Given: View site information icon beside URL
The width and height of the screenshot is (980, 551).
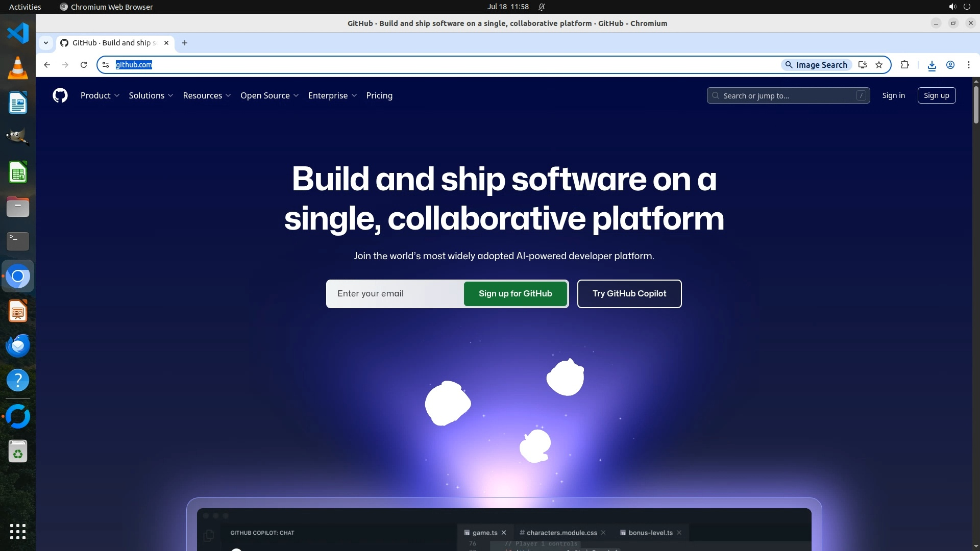Looking at the screenshot, I should click(106, 65).
